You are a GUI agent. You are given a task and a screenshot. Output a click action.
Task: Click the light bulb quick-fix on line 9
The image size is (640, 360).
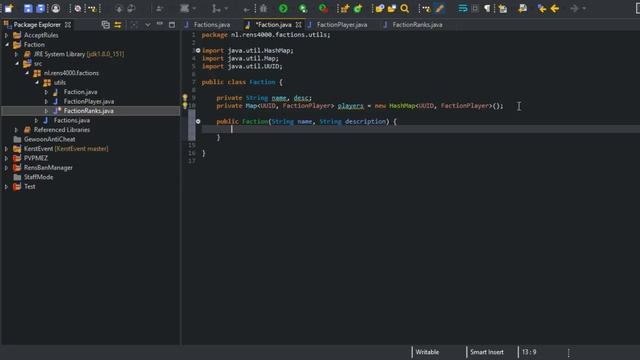185,98
